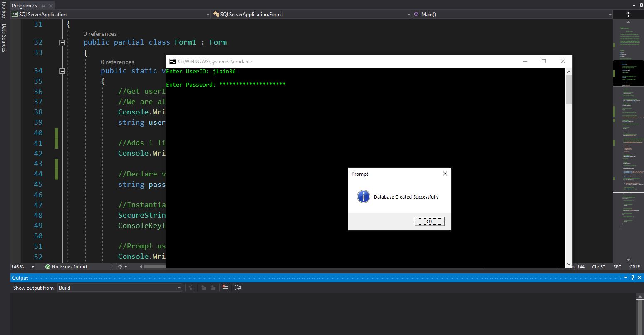Viewport: 644px width, 335px height.
Task: Click the code cleanup broom icon
Action: click(x=120, y=267)
